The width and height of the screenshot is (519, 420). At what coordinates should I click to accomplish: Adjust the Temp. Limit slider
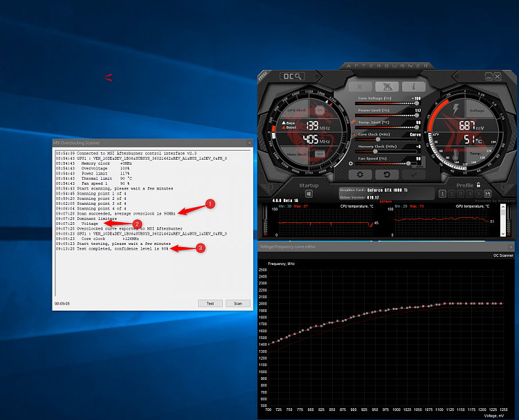(x=386, y=127)
